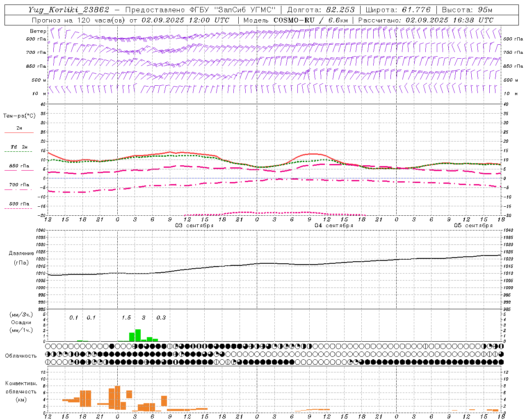Click the Долгота: 82.253 value
Viewport: 525px width, 420px height.
coord(321,10)
